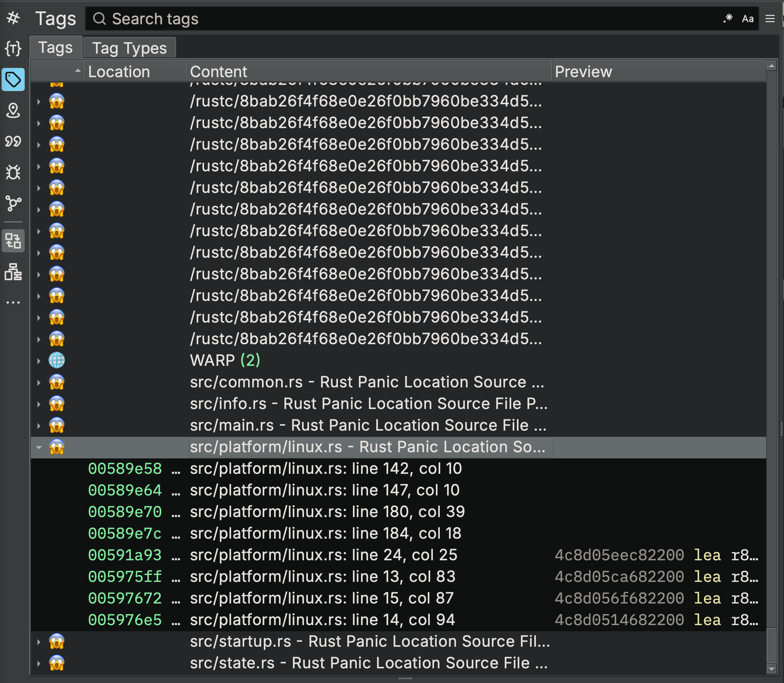Screen dimensions: 784x683
Task: Open the branch graph sidebar icon
Action: pos(14,203)
